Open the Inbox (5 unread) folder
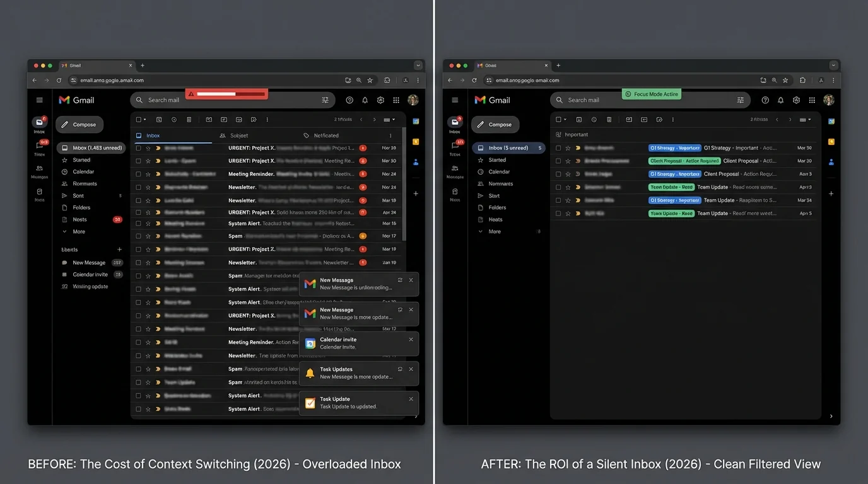This screenshot has width=868, height=484. [508, 148]
